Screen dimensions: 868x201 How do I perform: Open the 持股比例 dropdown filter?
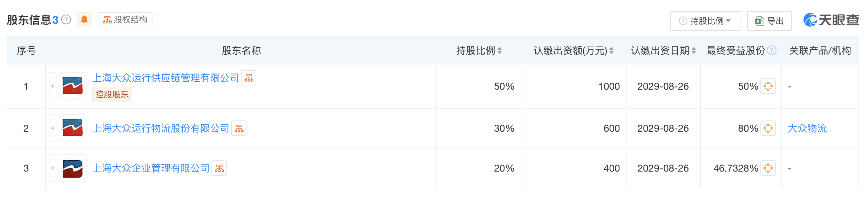click(x=705, y=21)
